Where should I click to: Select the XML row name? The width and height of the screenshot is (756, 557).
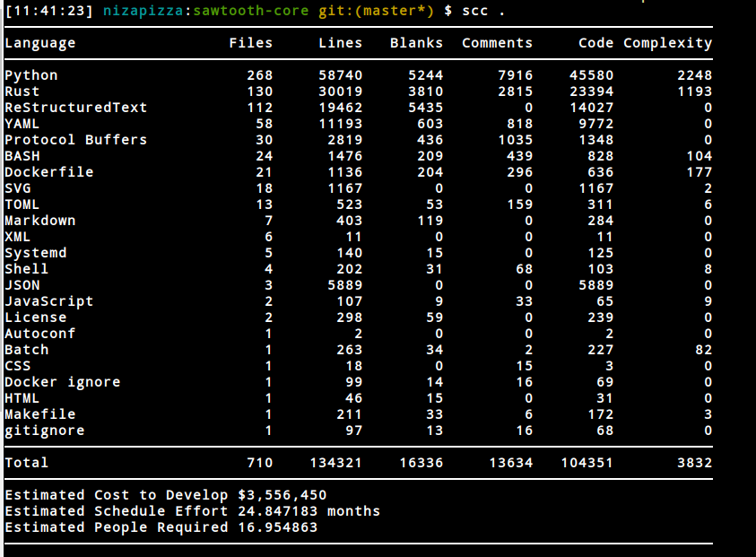(x=18, y=237)
